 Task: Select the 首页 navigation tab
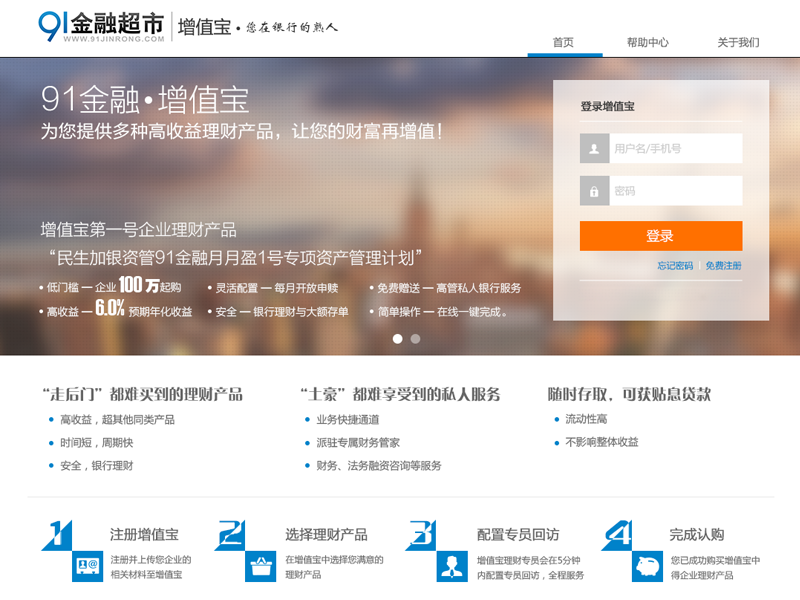(x=565, y=42)
